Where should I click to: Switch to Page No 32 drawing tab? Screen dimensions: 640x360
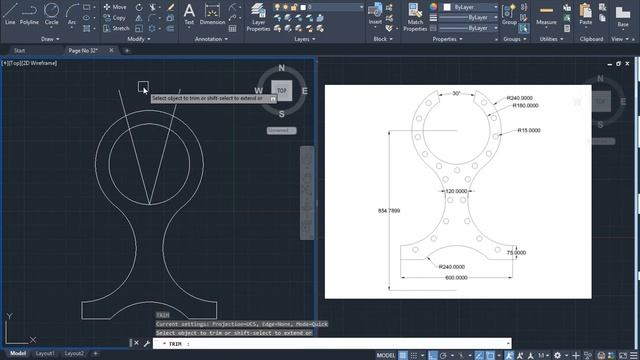[x=83, y=51]
